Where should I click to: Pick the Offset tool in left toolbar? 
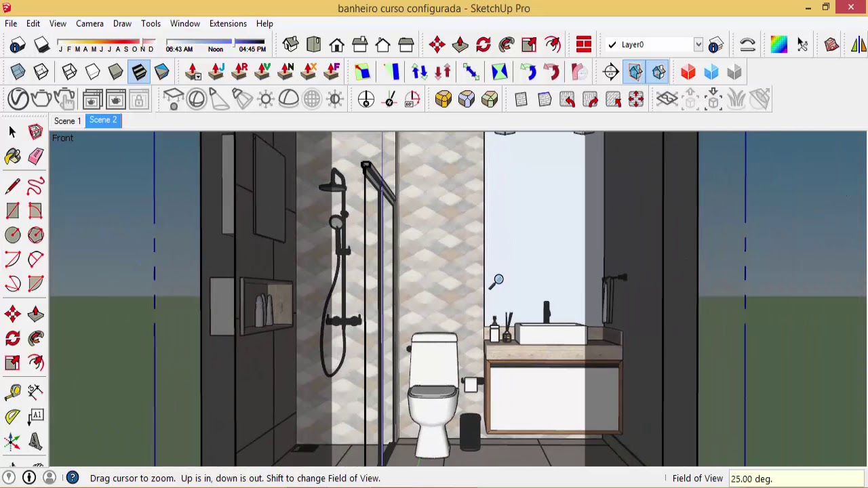pos(36,362)
